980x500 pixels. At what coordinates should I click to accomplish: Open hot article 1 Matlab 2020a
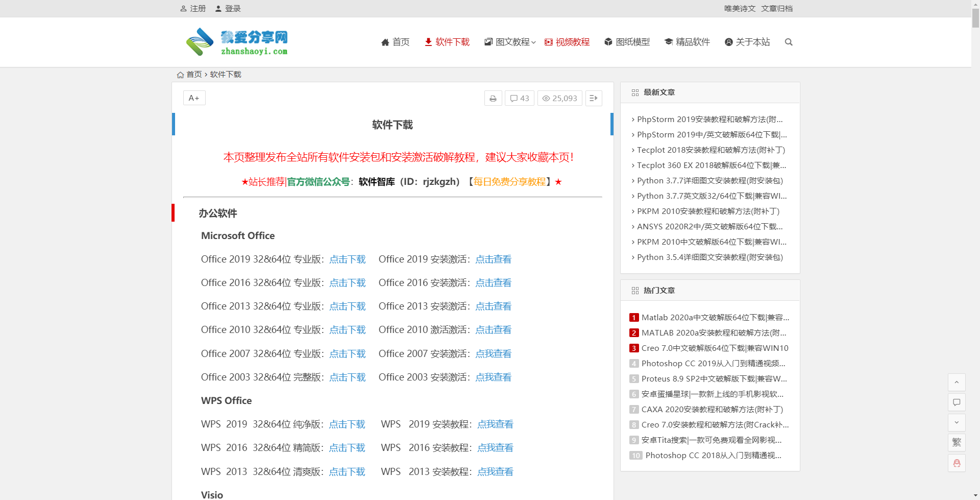715,318
